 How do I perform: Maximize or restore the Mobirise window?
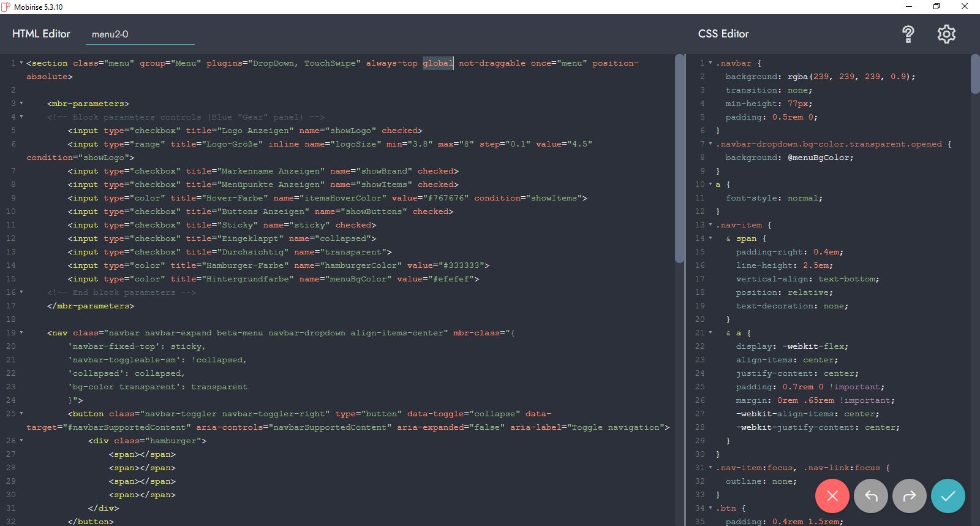(x=937, y=7)
